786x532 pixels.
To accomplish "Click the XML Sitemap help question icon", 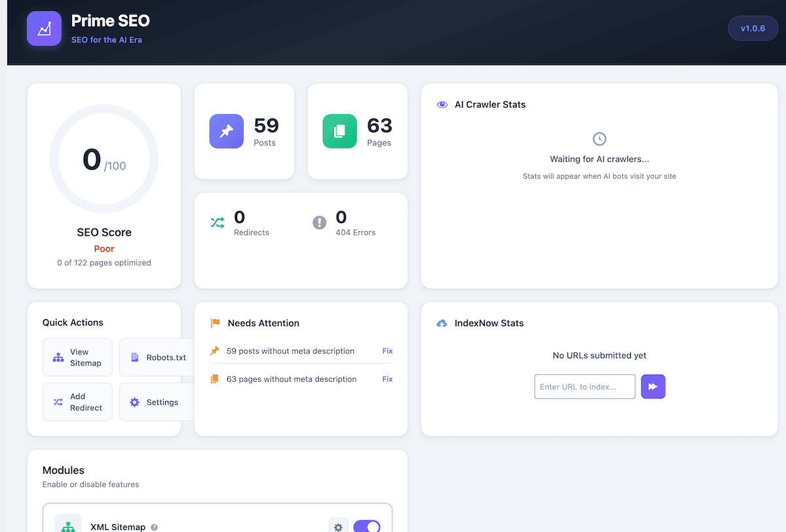I will point(155,527).
